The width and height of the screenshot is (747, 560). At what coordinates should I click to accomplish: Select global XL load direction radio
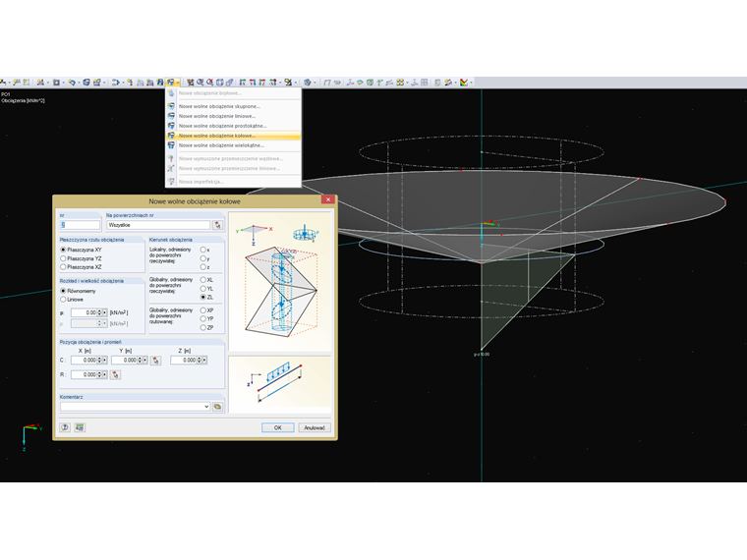[x=202, y=280]
